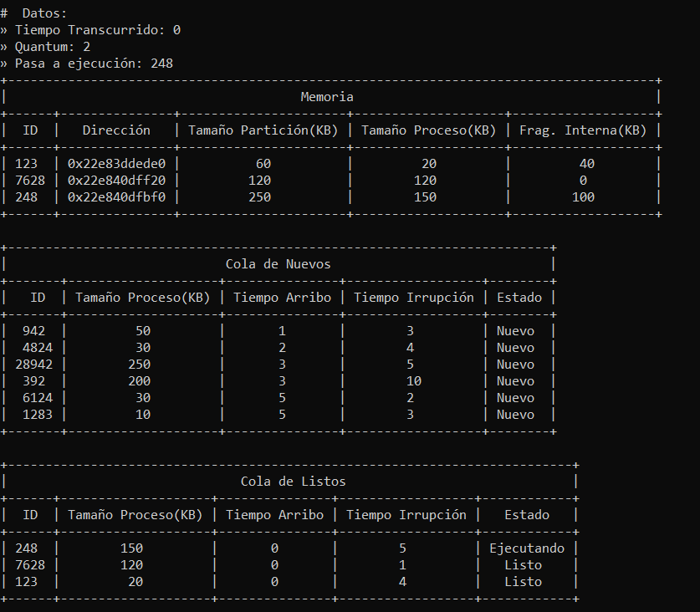Screen dimensions: 700x612
Task: Select ID 123 in the Memoria table
Action: tap(26, 164)
